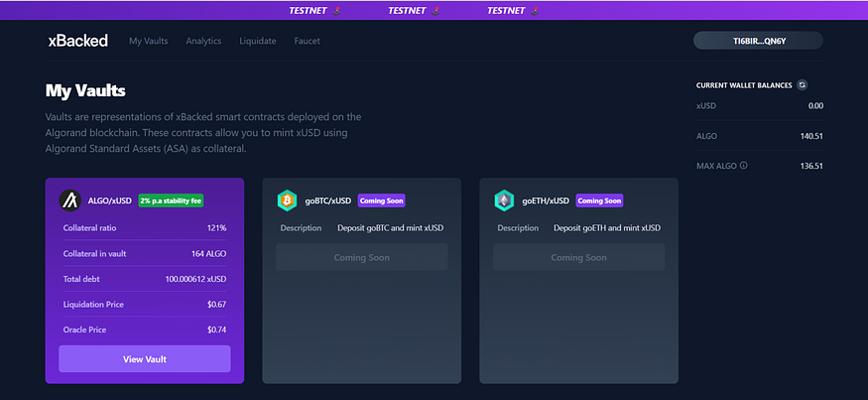Screen dimensions: 868x400
Task: Click the Liquidation Price label
Action: click(93, 304)
